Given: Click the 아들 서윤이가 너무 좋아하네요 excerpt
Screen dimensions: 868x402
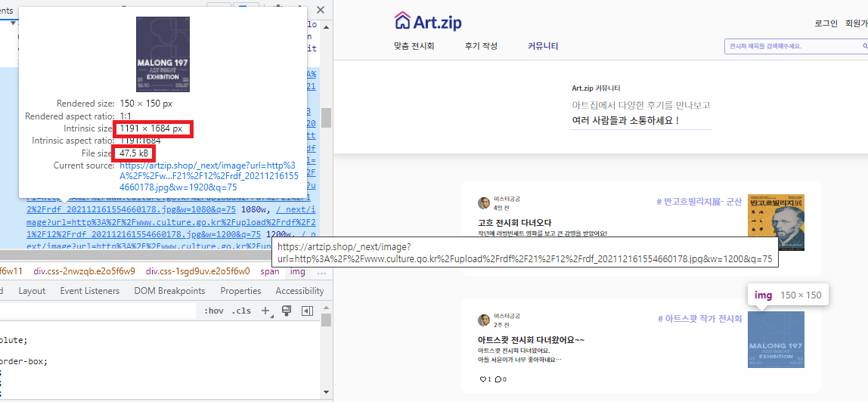Looking at the screenshot, I should (x=519, y=360).
